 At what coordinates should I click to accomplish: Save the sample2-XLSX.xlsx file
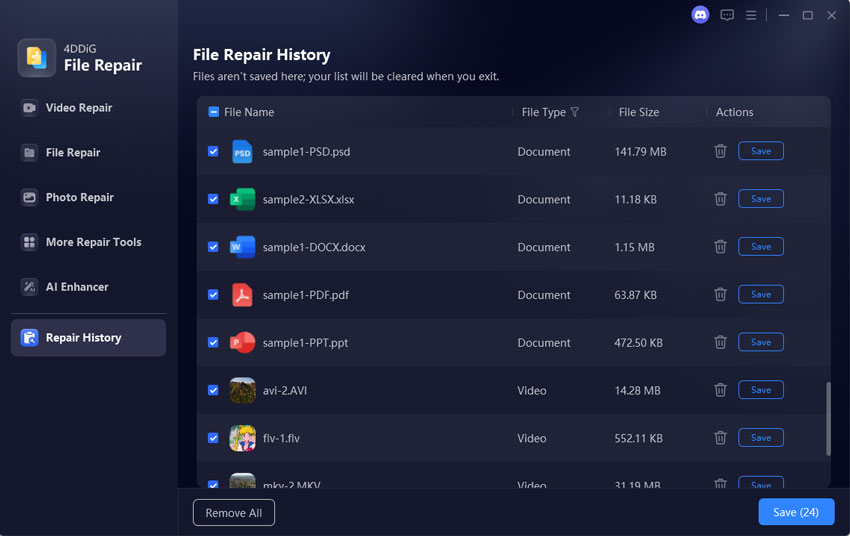coord(761,199)
